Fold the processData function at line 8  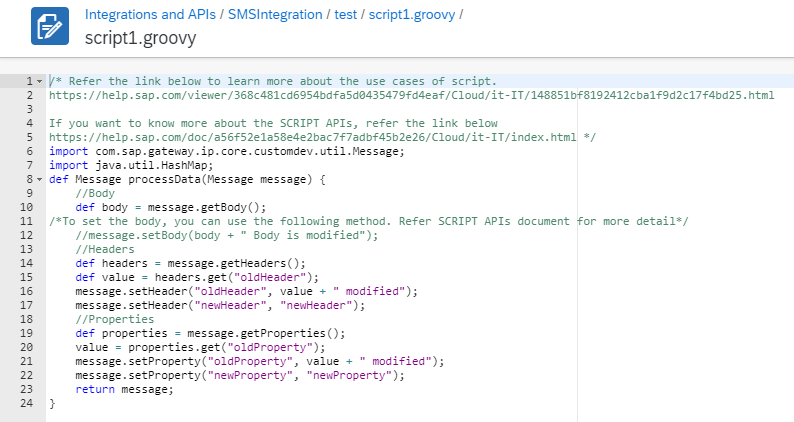click(x=38, y=180)
